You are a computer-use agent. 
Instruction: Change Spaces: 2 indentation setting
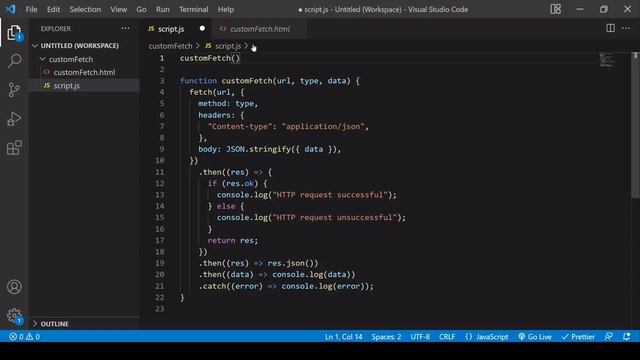[x=386, y=337]
